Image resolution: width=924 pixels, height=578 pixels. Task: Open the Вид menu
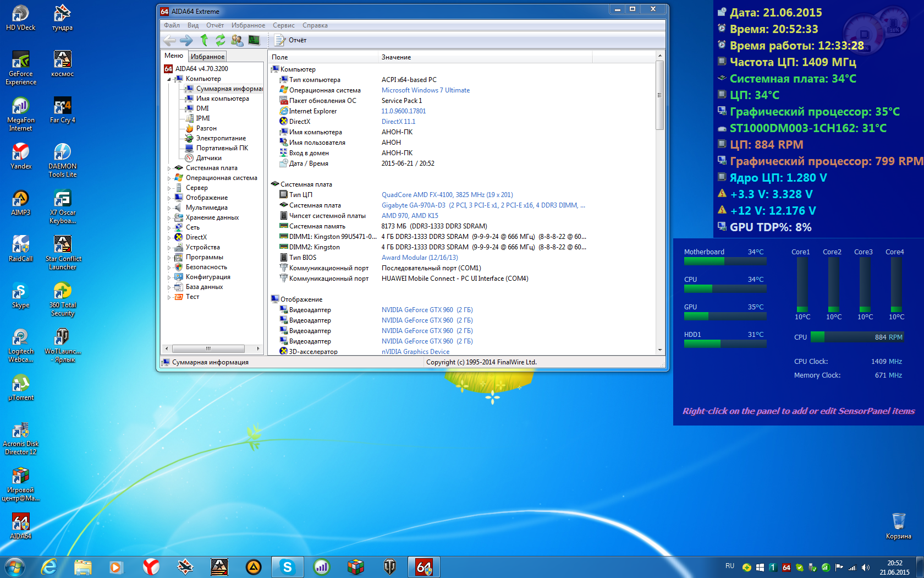point(193,25)
